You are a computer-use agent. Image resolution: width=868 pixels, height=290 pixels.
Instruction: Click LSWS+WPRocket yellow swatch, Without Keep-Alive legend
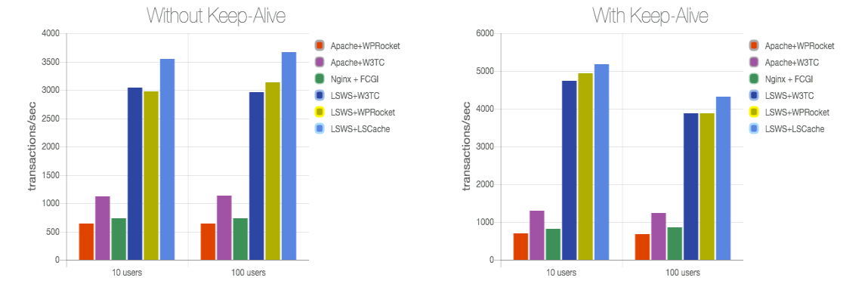320,113
